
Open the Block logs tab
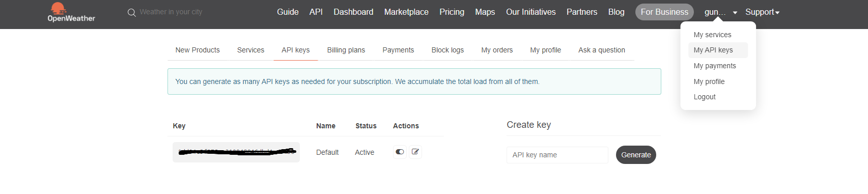[x=447, y=50]
